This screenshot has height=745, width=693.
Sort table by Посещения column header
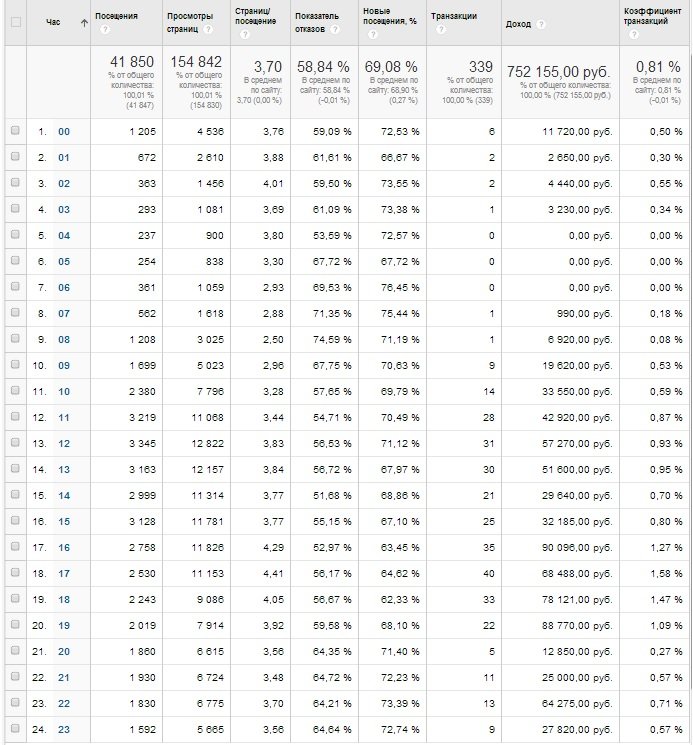(x=116, y=17)
